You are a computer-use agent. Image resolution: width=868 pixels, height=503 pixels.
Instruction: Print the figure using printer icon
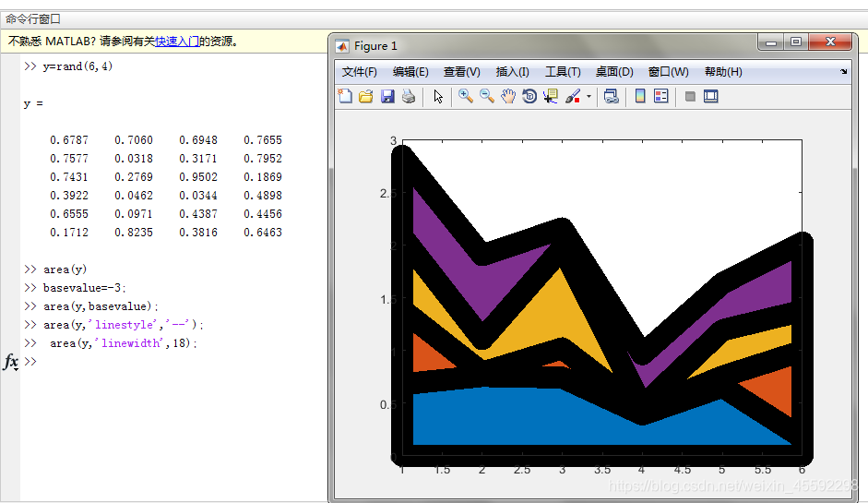click(409, 96)
